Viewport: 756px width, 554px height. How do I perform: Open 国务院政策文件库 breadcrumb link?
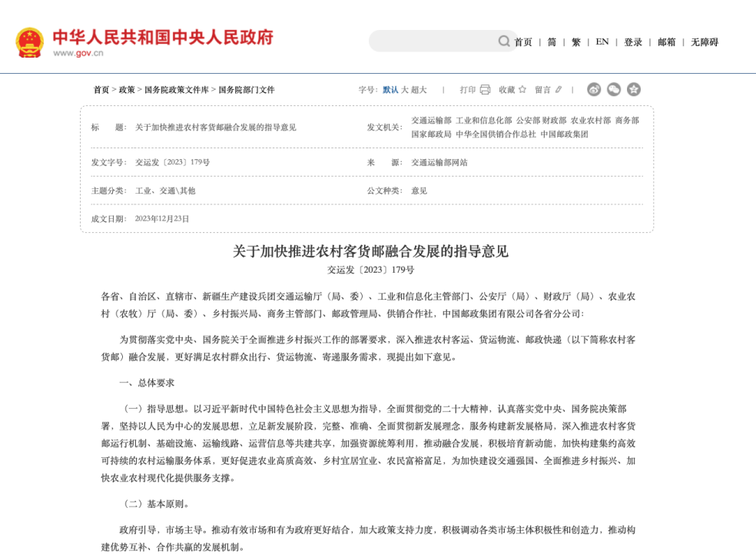tap(177, 90)
